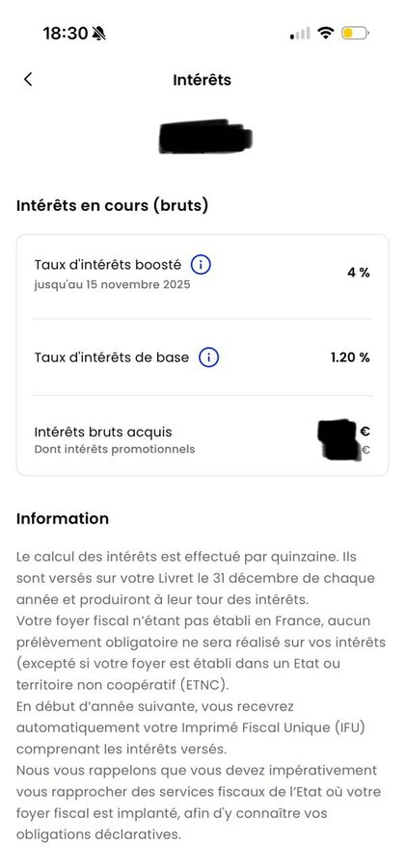Tap the jusqu'au 15 novembre 2025 text

click(x=112, y=284)
